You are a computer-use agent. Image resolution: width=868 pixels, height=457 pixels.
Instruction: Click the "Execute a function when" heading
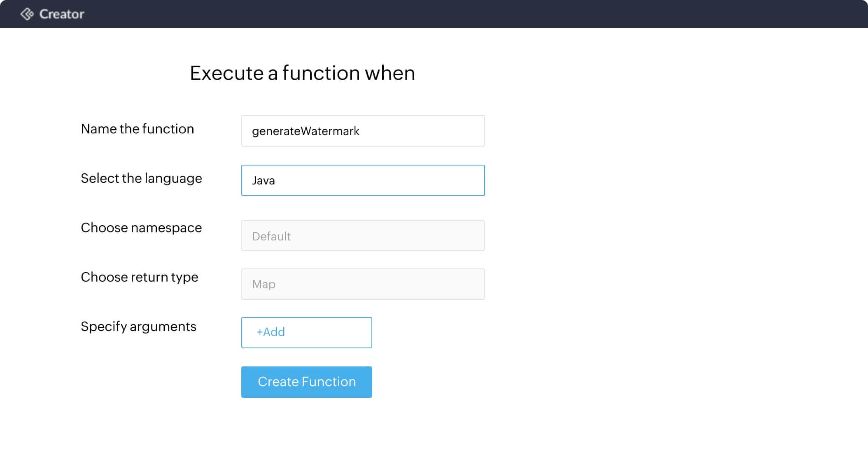point(302,73)
